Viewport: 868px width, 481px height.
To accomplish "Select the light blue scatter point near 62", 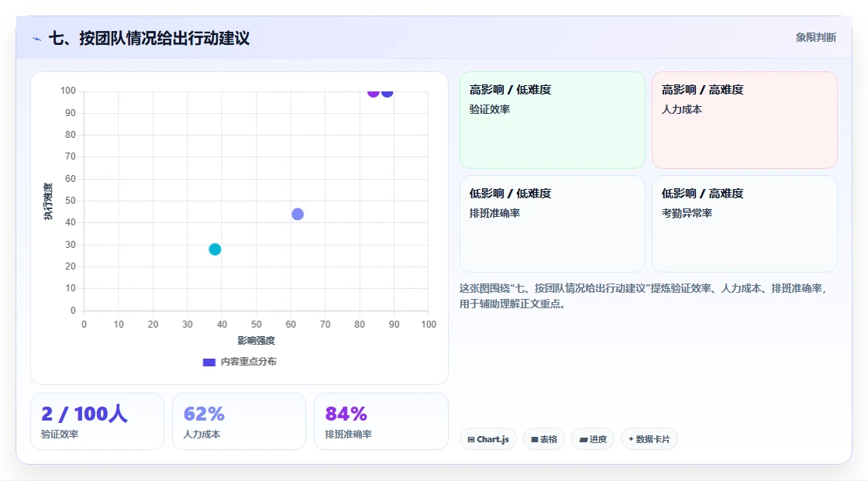I will (298, 215).
